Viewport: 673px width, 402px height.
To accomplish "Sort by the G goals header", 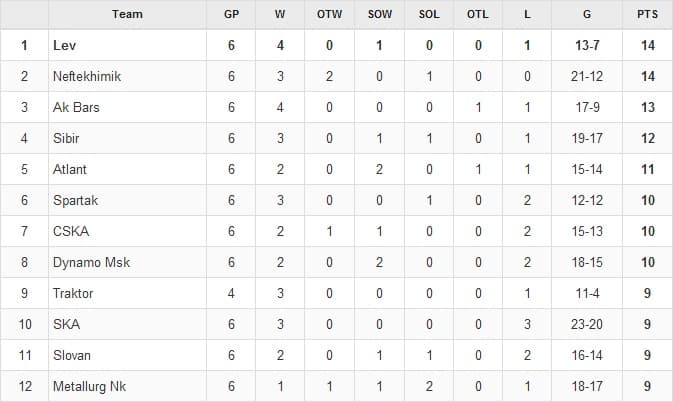I will [x=585, y=14].
